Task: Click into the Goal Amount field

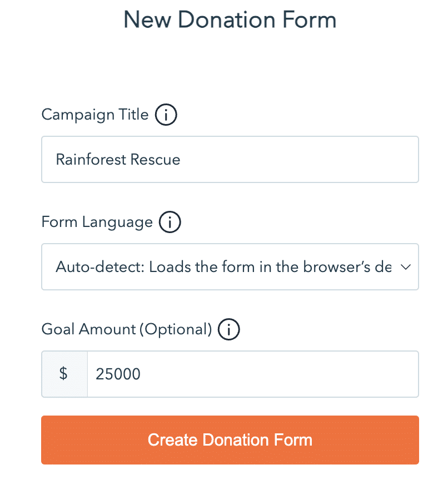Action: pos(252,374)
